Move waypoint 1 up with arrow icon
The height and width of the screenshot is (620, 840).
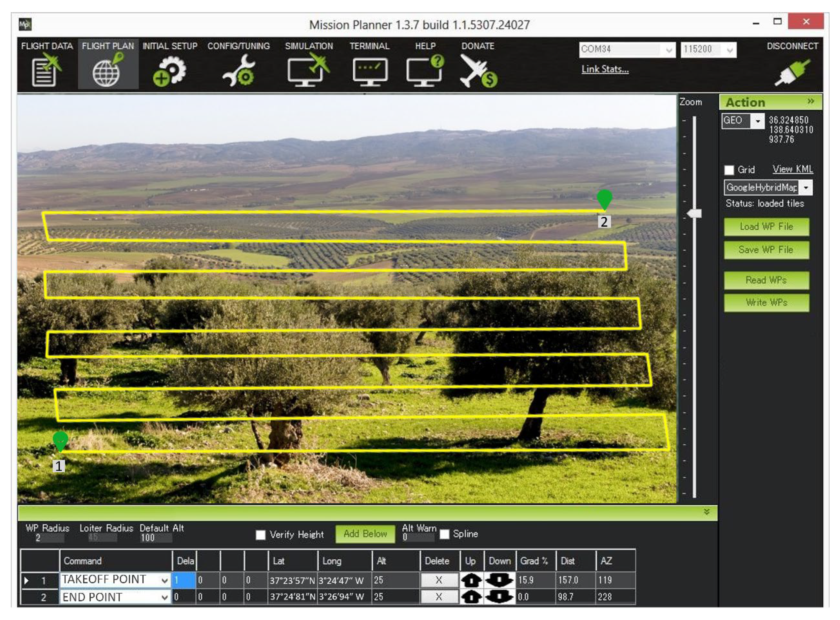tap(471, 581)
